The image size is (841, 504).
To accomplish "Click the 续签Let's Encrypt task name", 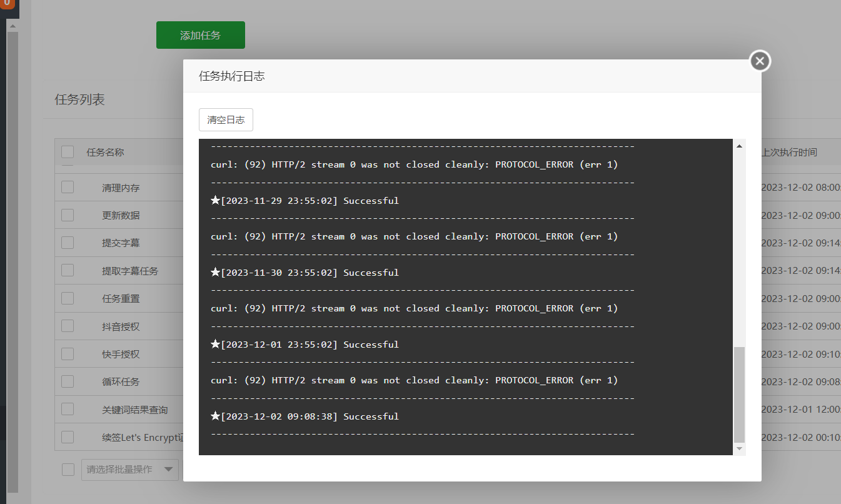I will [x=143, y=437].
